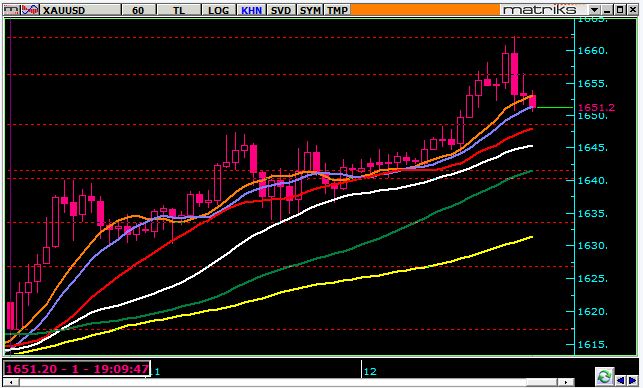Click the scrollbar left arrow button
The image size is (643, 388).
click(x=11, y=382)
